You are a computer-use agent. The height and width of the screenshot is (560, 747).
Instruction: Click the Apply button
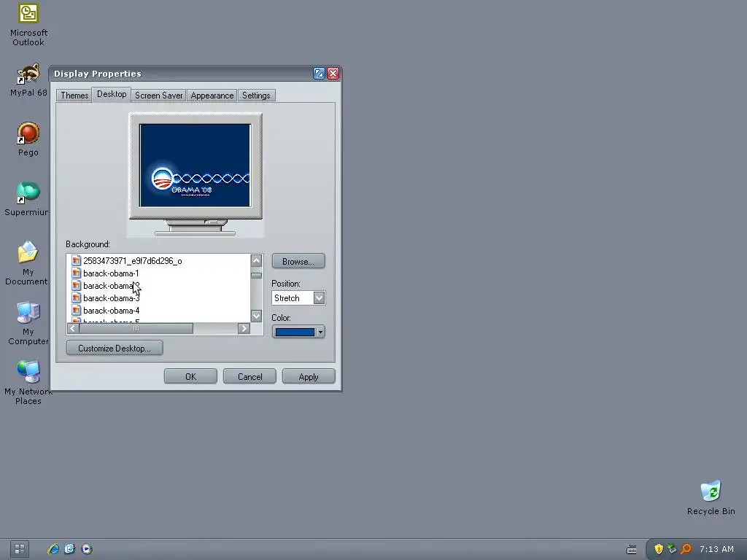click(x=309, y=377)
